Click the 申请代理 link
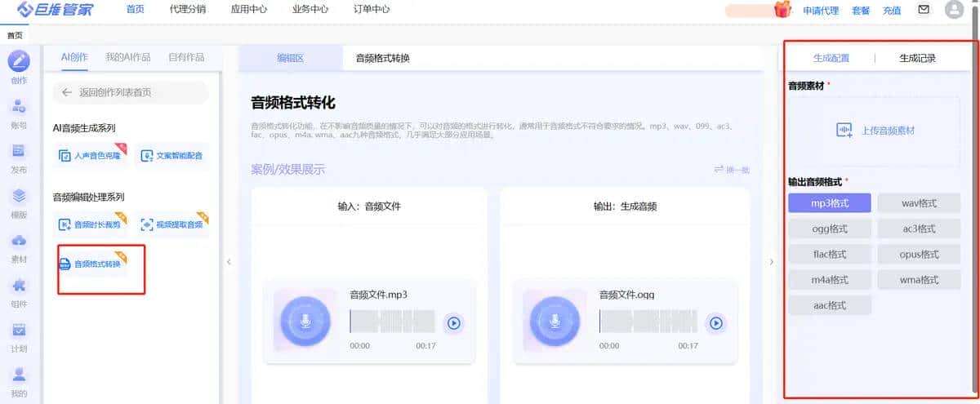The height and width of the screenshot is (404, 980). (821, 11)
